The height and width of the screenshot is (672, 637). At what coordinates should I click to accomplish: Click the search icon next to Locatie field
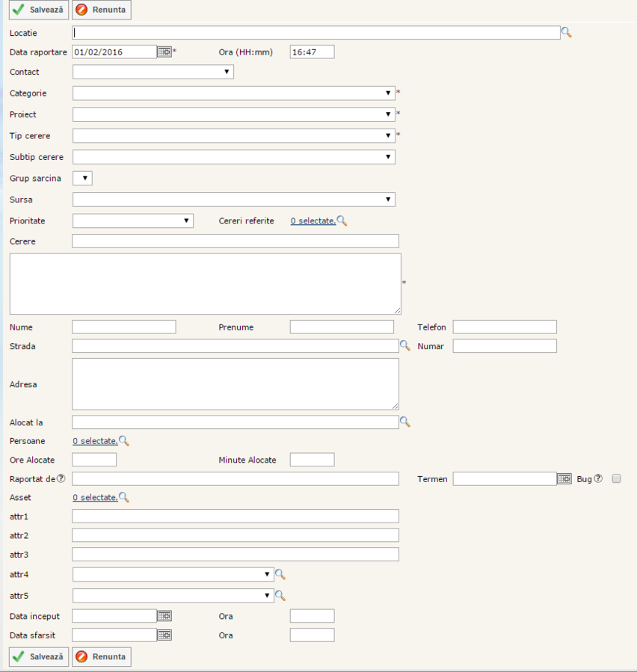click(566, 32)
